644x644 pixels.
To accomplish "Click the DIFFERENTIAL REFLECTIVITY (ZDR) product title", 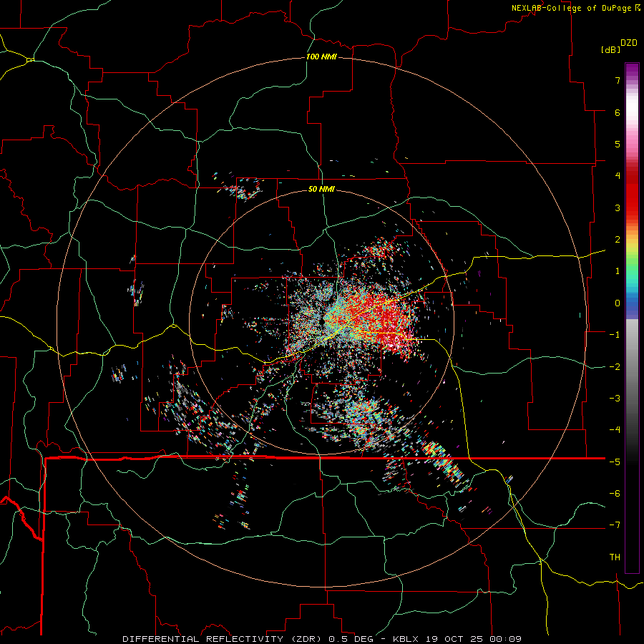I will pyautogui.click(x=223, y=639).
